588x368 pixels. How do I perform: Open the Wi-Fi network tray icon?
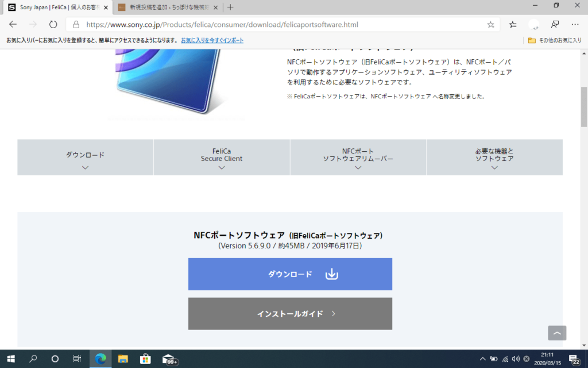(x=505, y=359)
